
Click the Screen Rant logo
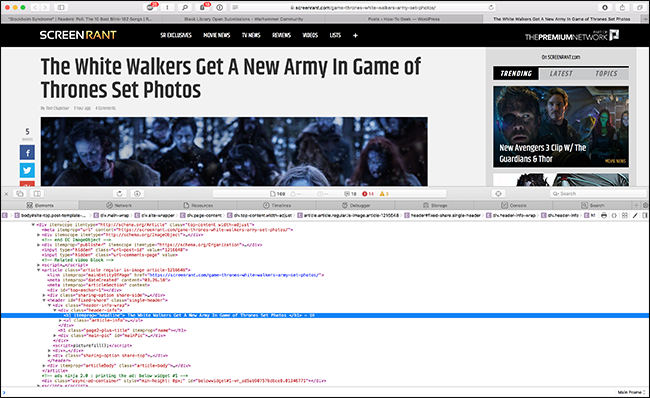point(78,35)
